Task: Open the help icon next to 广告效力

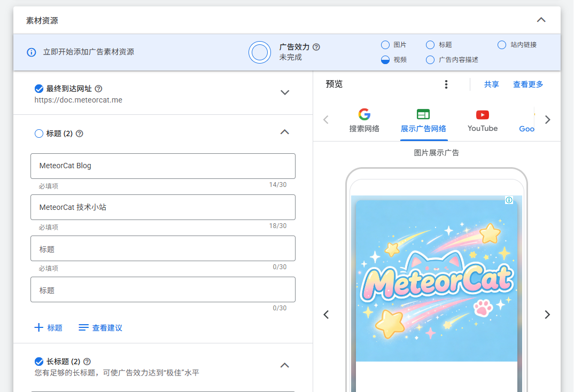Action: click(316, 47)
